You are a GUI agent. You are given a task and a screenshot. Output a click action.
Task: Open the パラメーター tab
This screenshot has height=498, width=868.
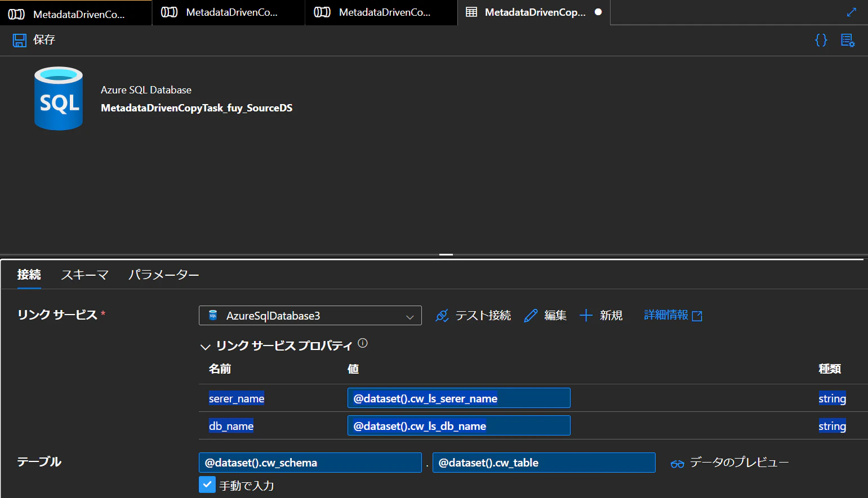click(x=164, y=275)
